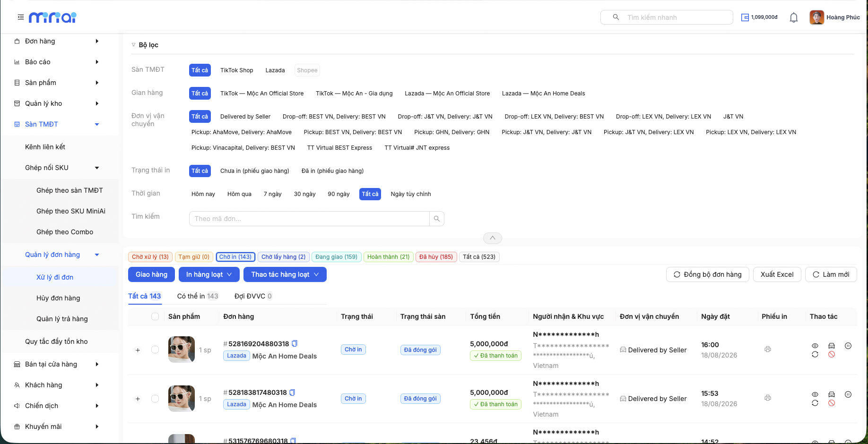Open the Hoàng Phúc profile avatar
The height and width of the screenshot is (444, 868).
click(817, 17)
